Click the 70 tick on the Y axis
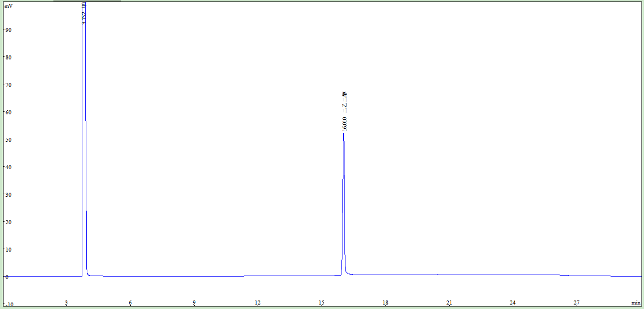The width and height of the screenshot is (644, 309). point(8,85)
